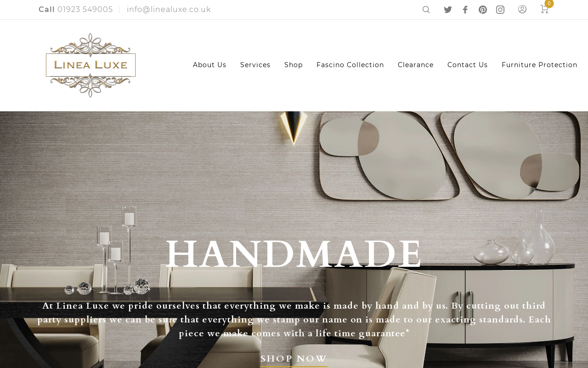Open the Services menu item
This screenshot has height=368, width=588.
pos(255,65)
